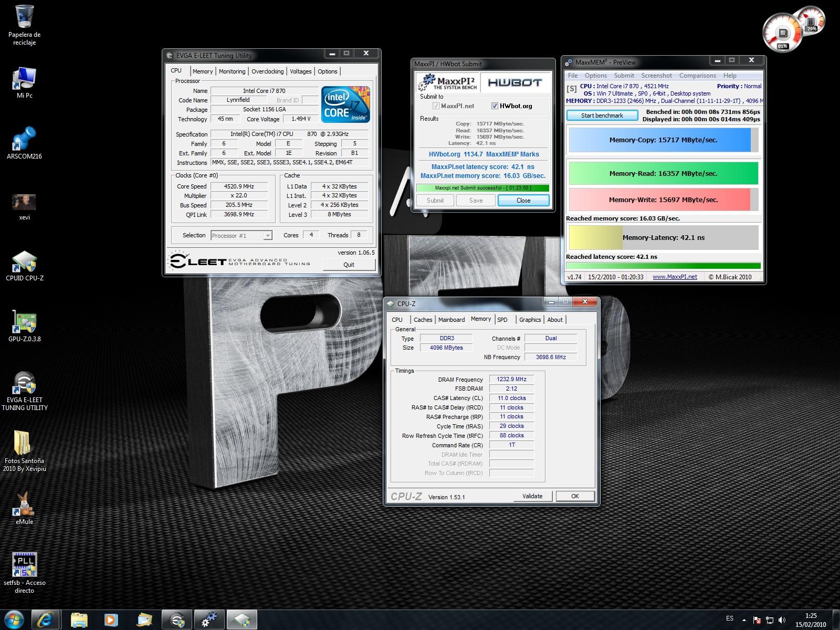Click the Memory-Latency result bar
The height and width of the screenshot is (630, 840).
coord(664,237)
